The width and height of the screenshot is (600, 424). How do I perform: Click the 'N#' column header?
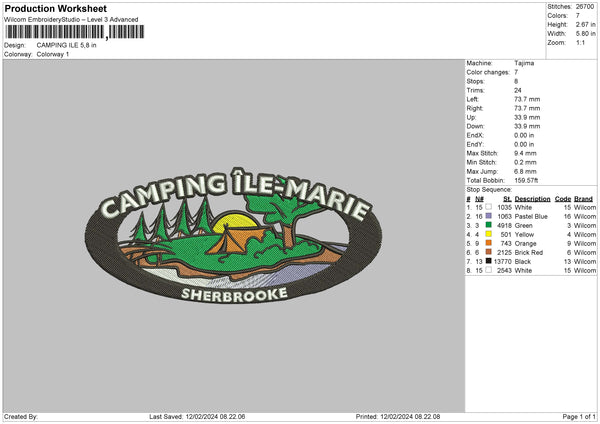pyautogui.click(x=479, y=199)
